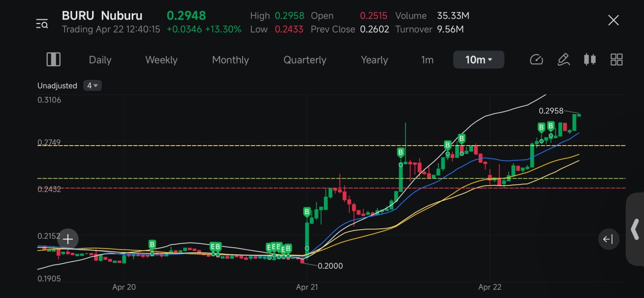The height and width of the screenshot is (298, 644).
Task: Select the Quarterly timeframe
Action: pos(305,60)
